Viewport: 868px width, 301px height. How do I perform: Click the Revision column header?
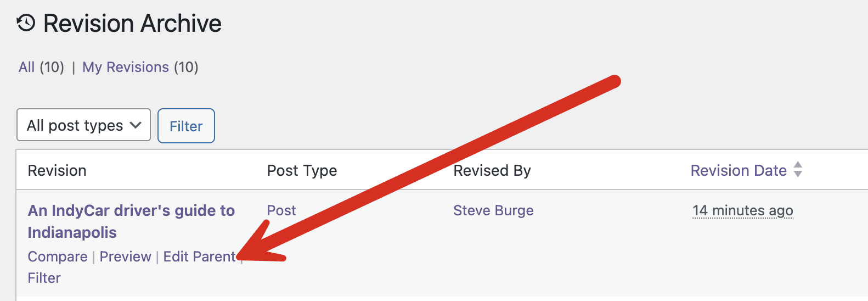tap(57, 170)
